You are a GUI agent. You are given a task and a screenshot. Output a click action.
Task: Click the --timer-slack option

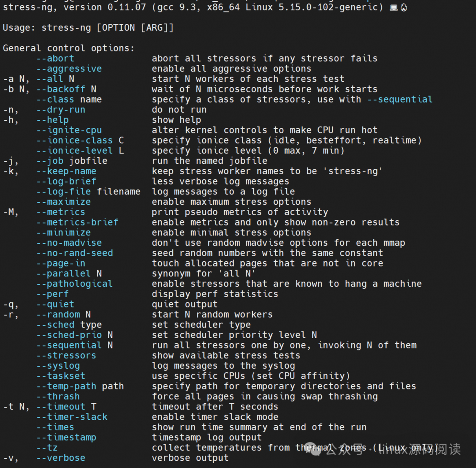[x=72, y=417]
